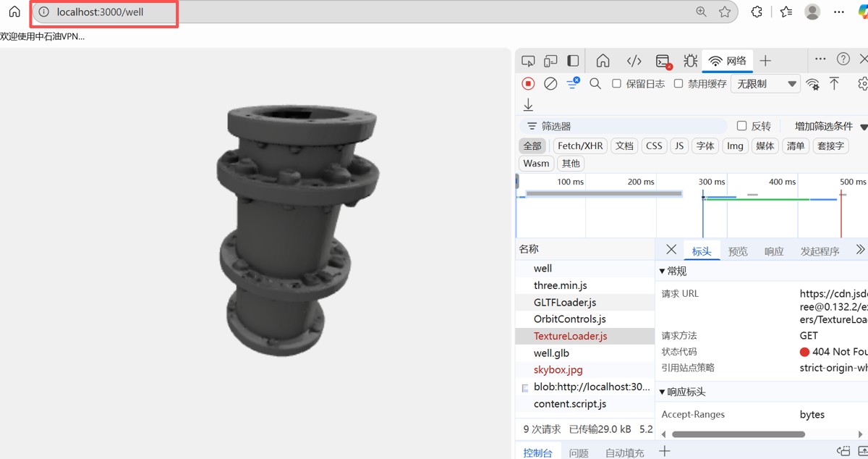Open the DevTools Welcome home tab
The image size is (868, 459).
point(603,61)
